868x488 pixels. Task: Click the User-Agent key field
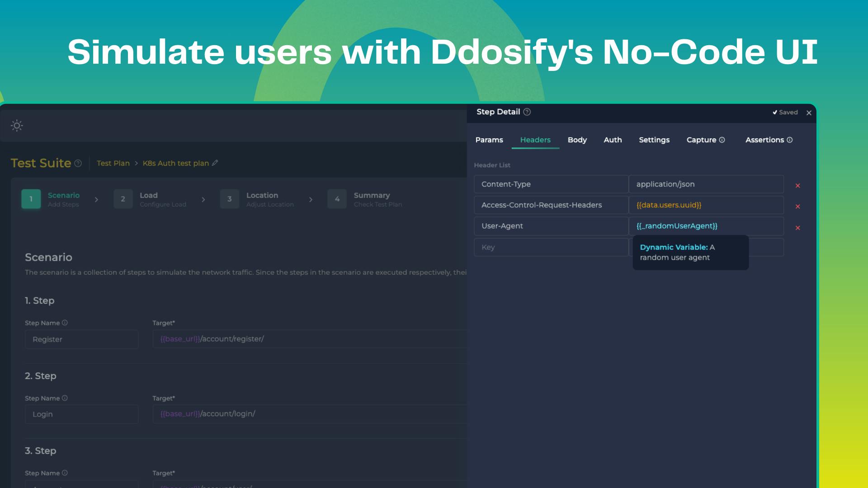click(551, 226)
